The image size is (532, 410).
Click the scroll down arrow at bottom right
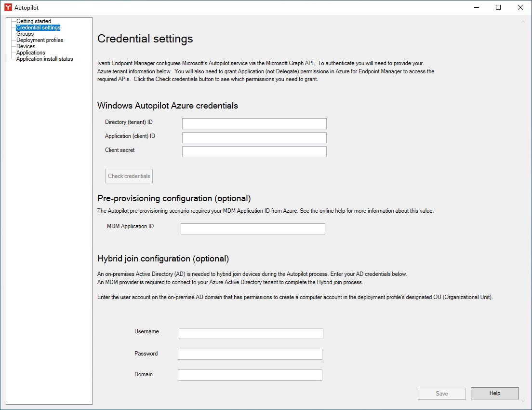523,400
